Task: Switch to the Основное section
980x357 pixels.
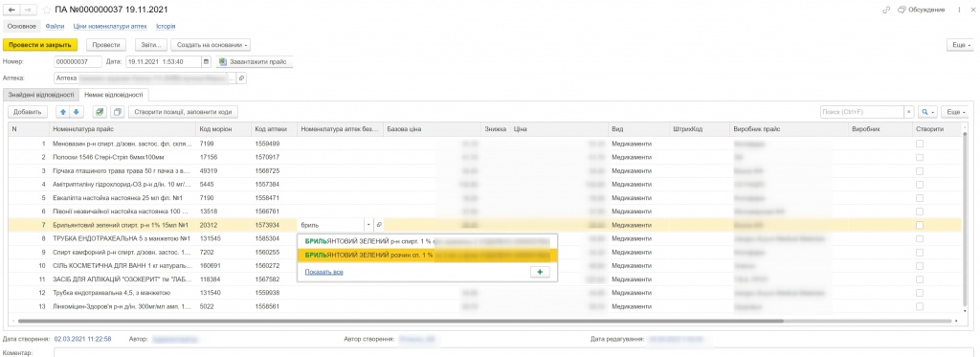Action: 22,26
